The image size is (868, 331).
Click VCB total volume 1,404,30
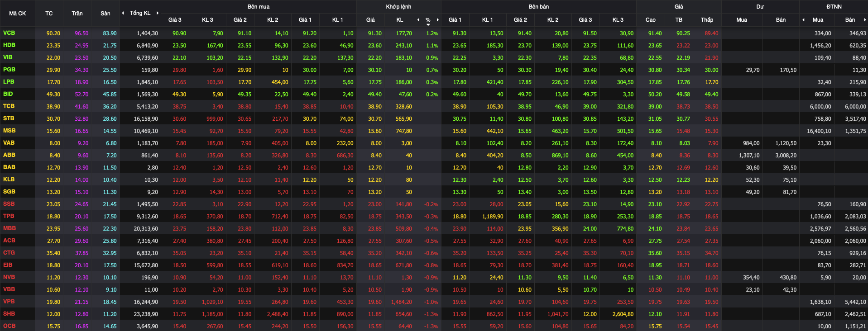click(x=147, y=33)
